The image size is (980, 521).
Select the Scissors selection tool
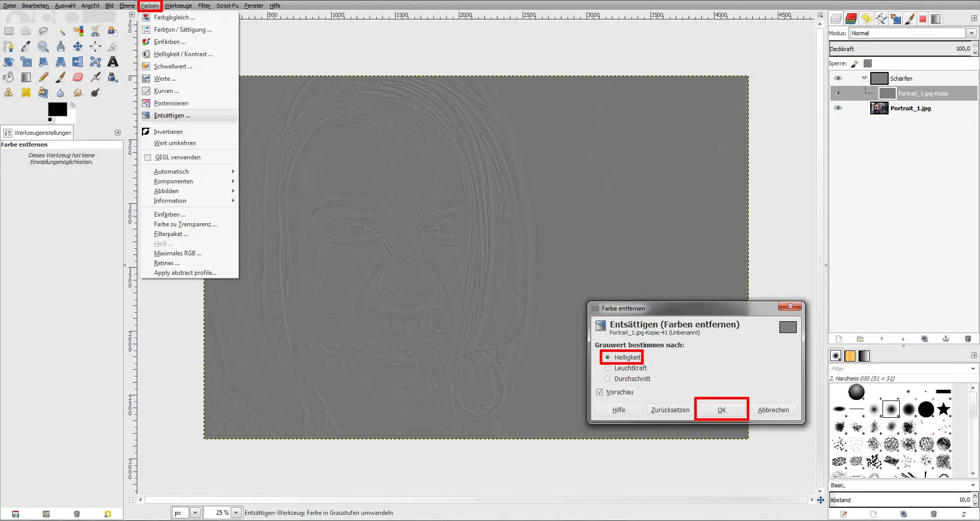tap(95, 31)
